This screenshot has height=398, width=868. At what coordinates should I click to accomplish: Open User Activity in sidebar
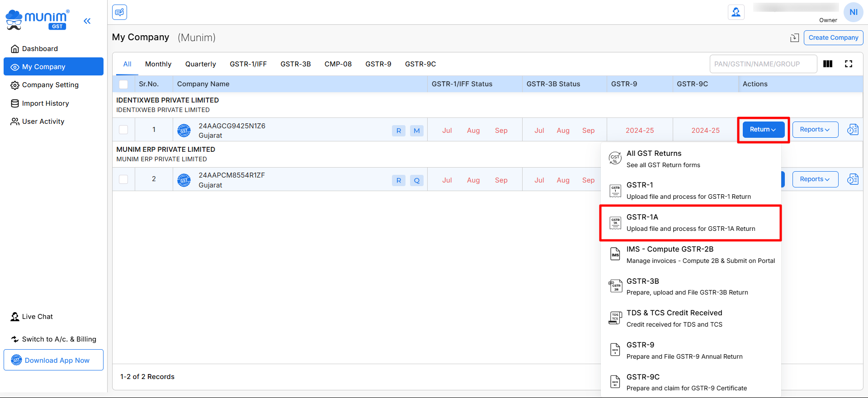pyautogui.click(x=53, y=122)
